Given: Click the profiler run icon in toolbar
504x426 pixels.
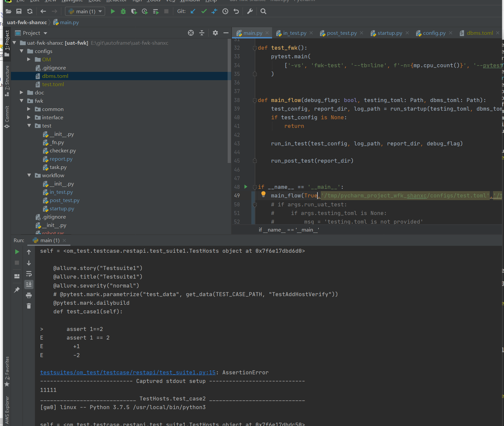Looking at the screenshot, I should (145, 11).
